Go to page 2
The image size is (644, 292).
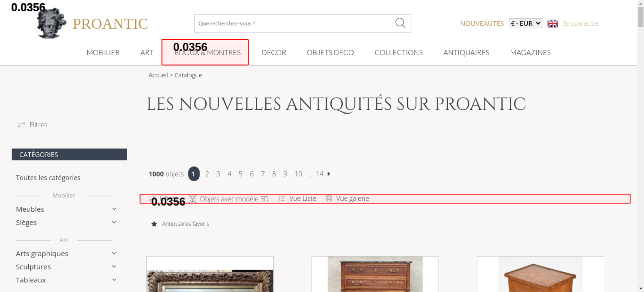click(x=207, y=174)
